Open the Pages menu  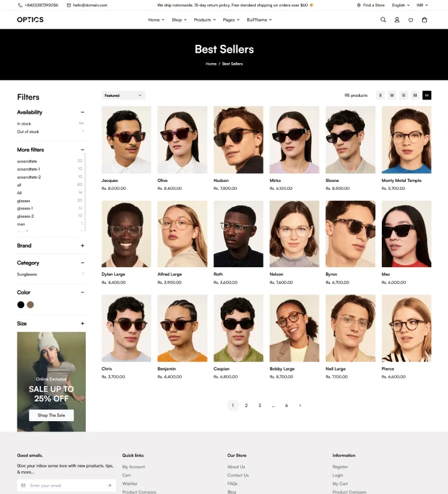pos(231,20)
